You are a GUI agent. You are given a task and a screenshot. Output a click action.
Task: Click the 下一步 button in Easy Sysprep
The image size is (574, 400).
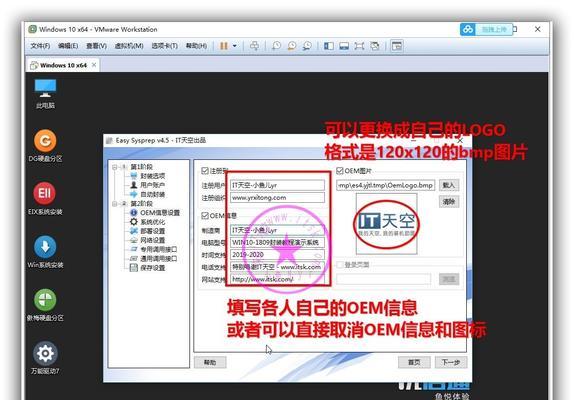[451, 362]
